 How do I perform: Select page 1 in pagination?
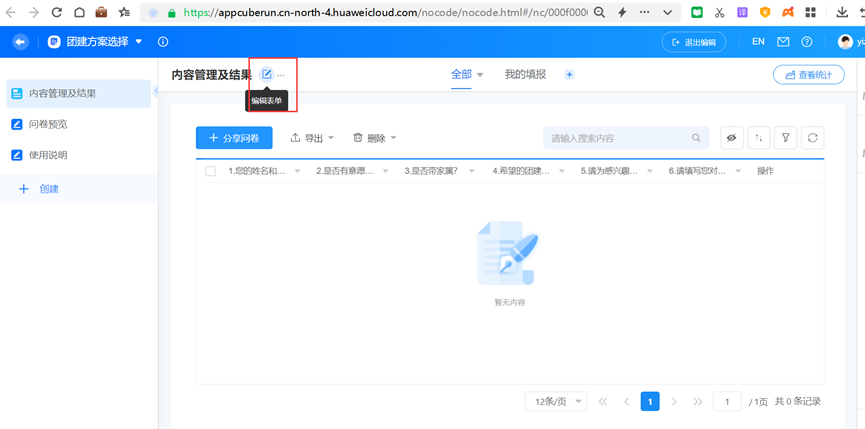(x=650, y=401)
